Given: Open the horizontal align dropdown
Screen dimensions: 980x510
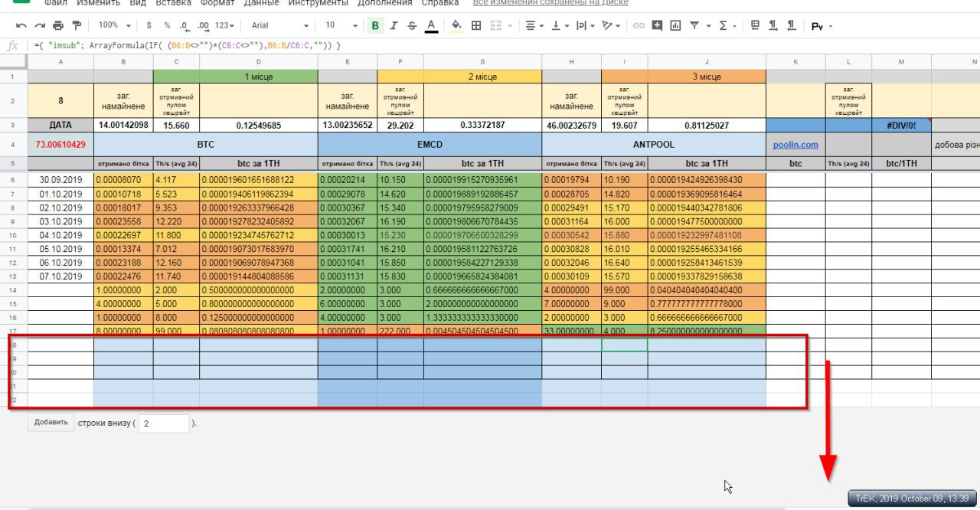Looking at the screenshot, I should coord(534,25).
